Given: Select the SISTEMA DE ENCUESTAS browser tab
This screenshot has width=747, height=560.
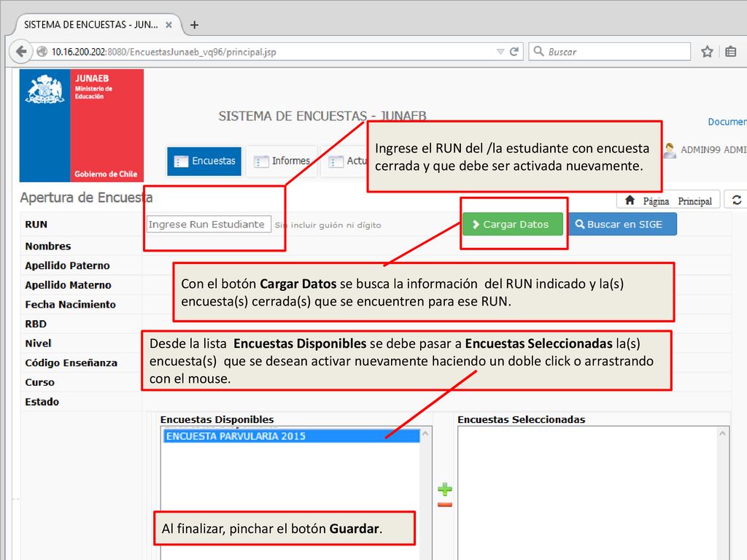Looking at the screenshot, I should pos(98,25).
